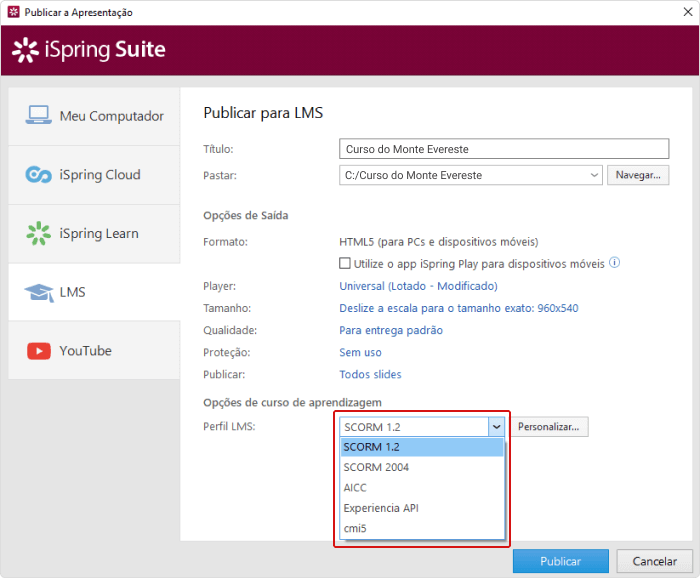The image size is (700, 578).
Task: Click the HTML5 format text
Action: (438, 241)
